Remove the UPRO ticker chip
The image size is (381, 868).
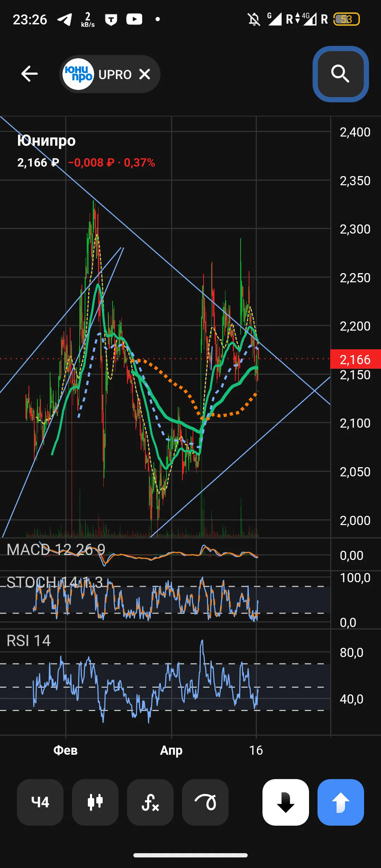pyautogui.click(x=145, y=74)
